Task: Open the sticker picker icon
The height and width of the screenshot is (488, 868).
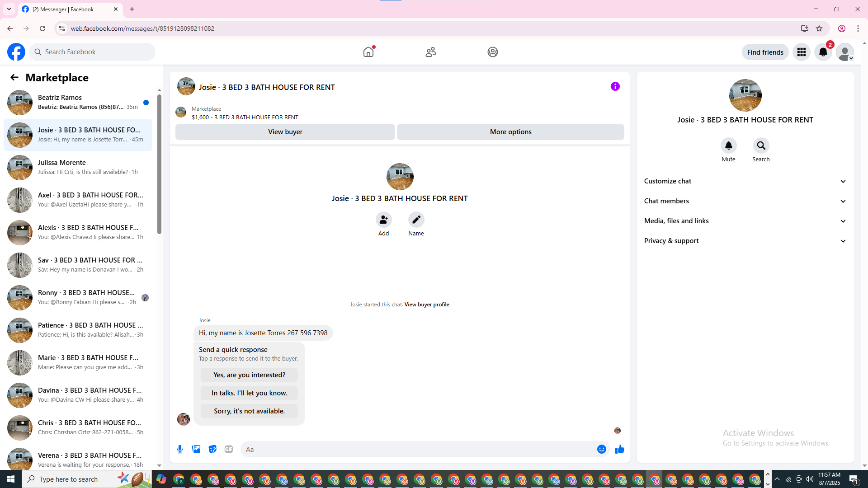Action: tap(212, 449)
